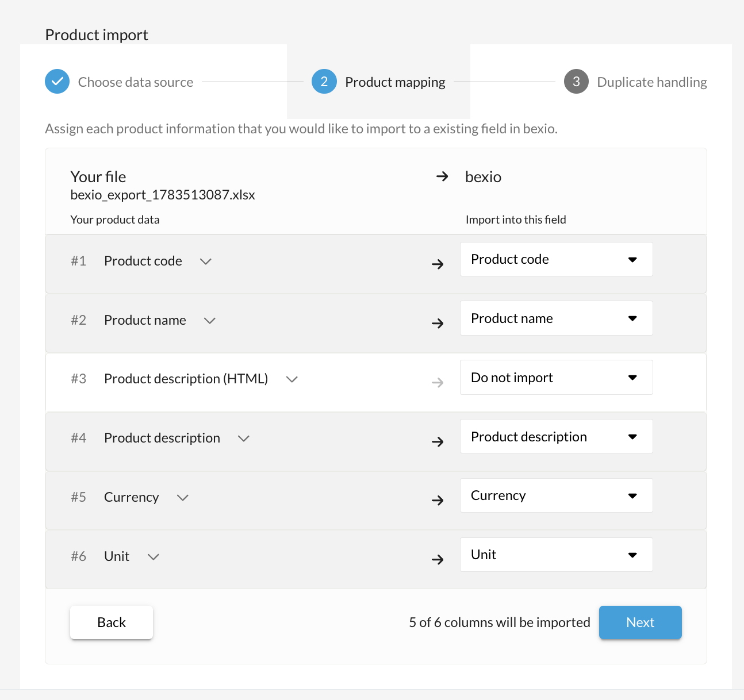Open the Product code target field dropdown
This screenshot has height=700, width=744.
[x=556, y=259]
